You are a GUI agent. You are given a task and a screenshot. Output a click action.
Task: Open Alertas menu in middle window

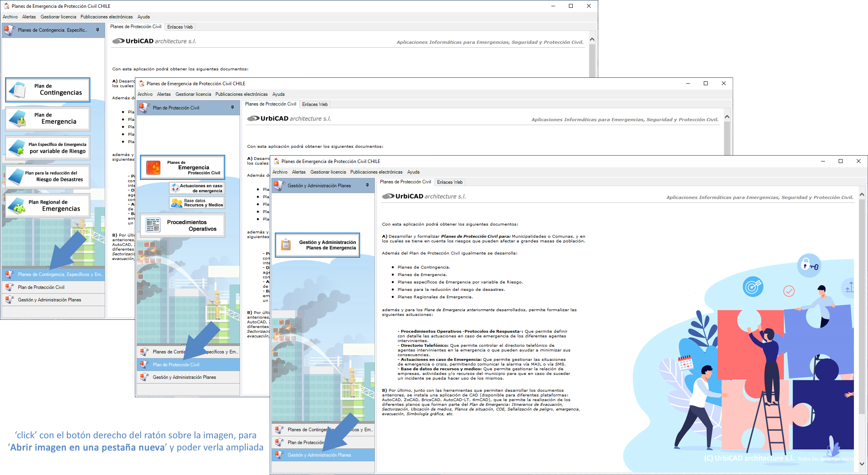[164, 94]
